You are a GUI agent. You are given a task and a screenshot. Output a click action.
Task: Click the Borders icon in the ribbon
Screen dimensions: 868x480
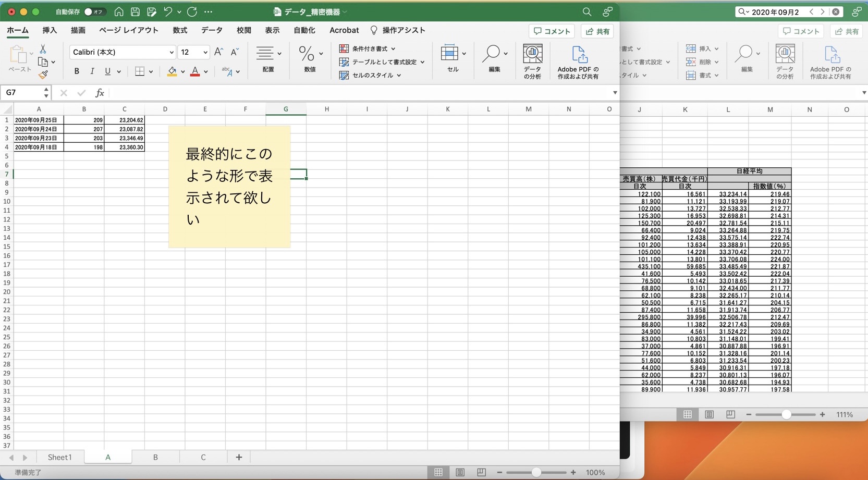(139, 71)
